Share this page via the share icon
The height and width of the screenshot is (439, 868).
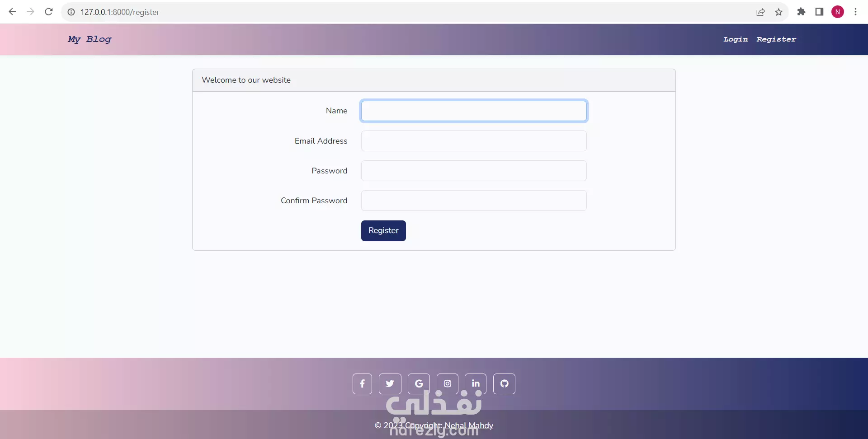pyautogui.click(x=760, y=12)
